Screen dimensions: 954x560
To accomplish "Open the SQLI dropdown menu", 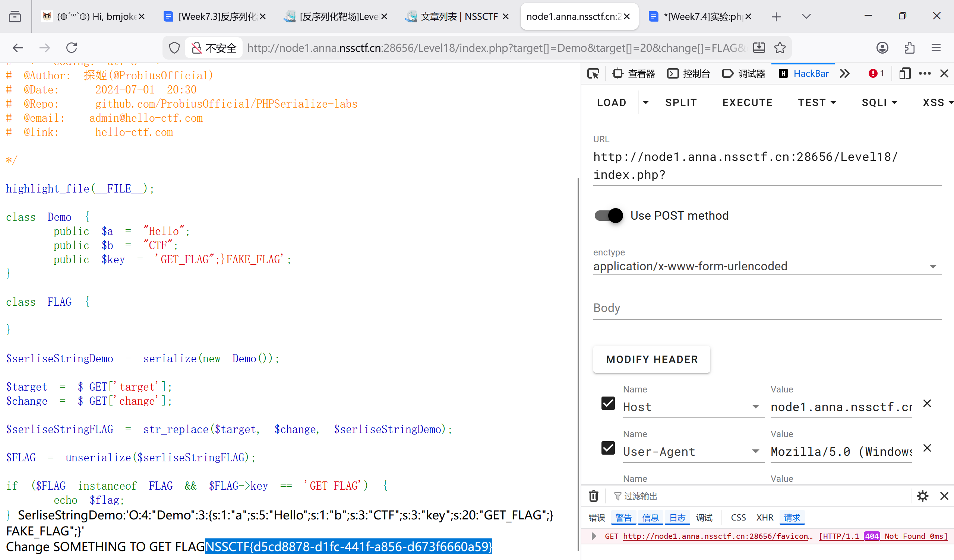I will 879,102.
